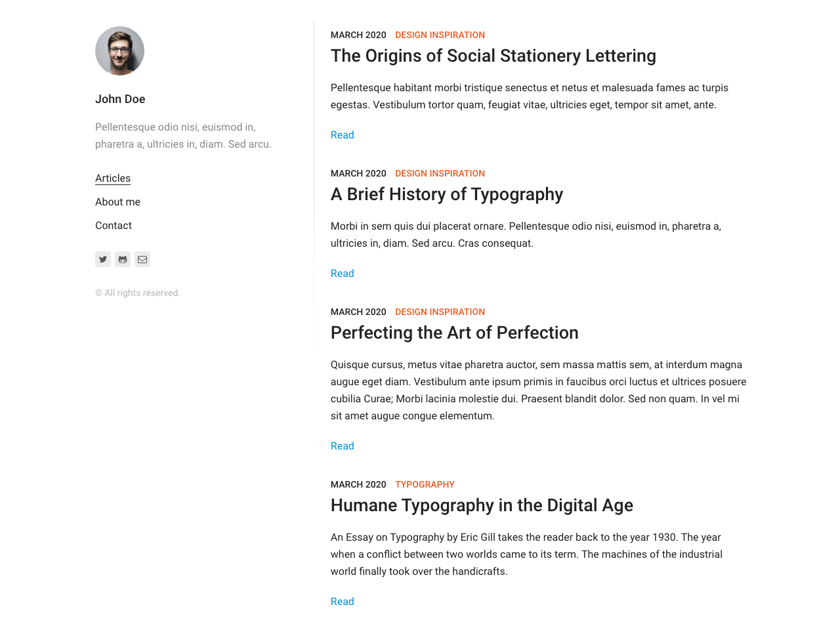Click Design Inspiration tag above Social Stationery article

coord(440,35)
